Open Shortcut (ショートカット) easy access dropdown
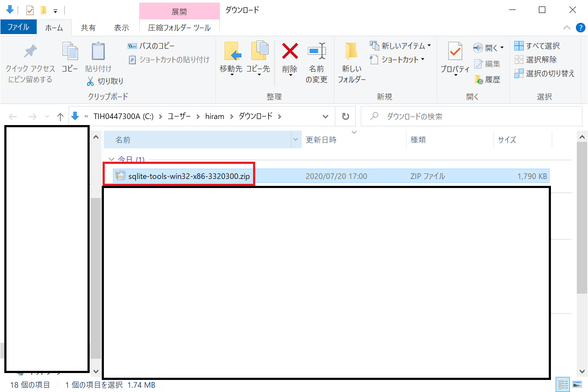588x392 pixels. pos(397,60)
